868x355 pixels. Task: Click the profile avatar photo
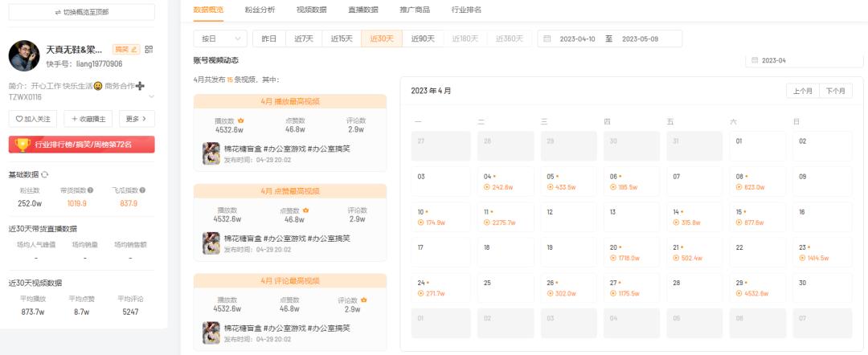click(x=24, y=55)
